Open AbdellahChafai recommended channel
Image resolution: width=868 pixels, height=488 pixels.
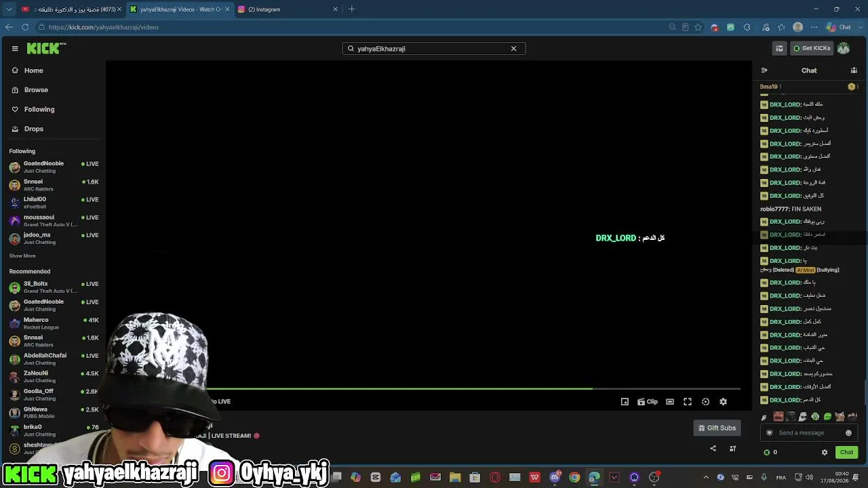[x=54, y=359]
